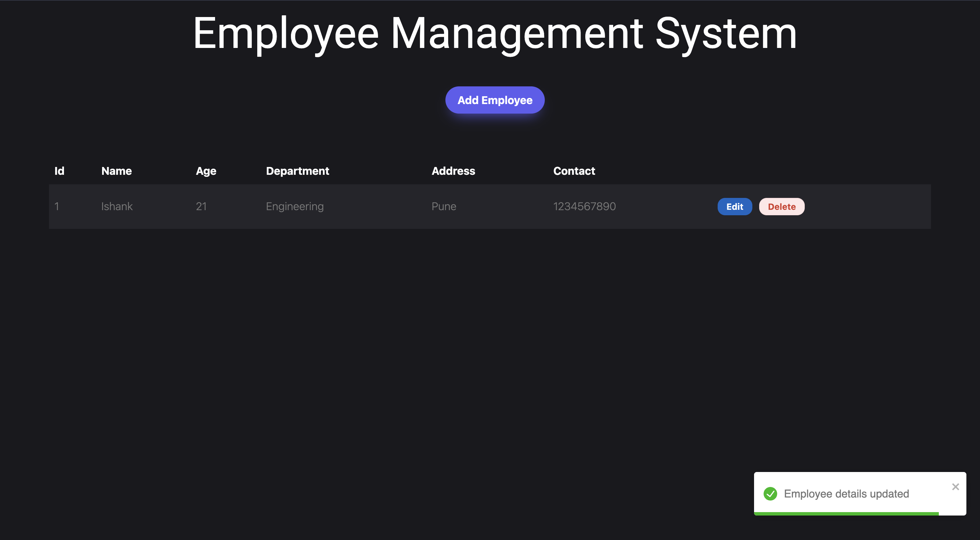Select the "Age" column header
The width and height of the screenshot is (980, 540).
(206, 171)
